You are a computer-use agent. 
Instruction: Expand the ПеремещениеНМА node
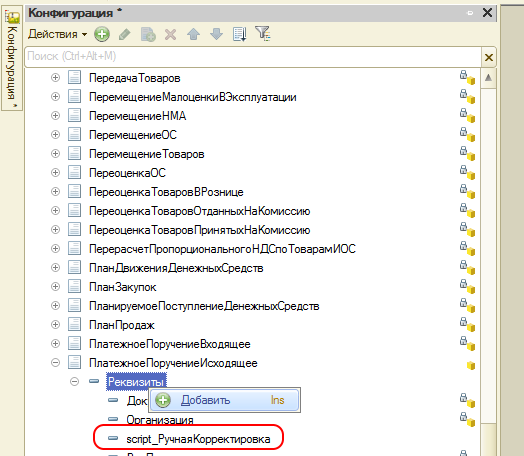point(55,116)
